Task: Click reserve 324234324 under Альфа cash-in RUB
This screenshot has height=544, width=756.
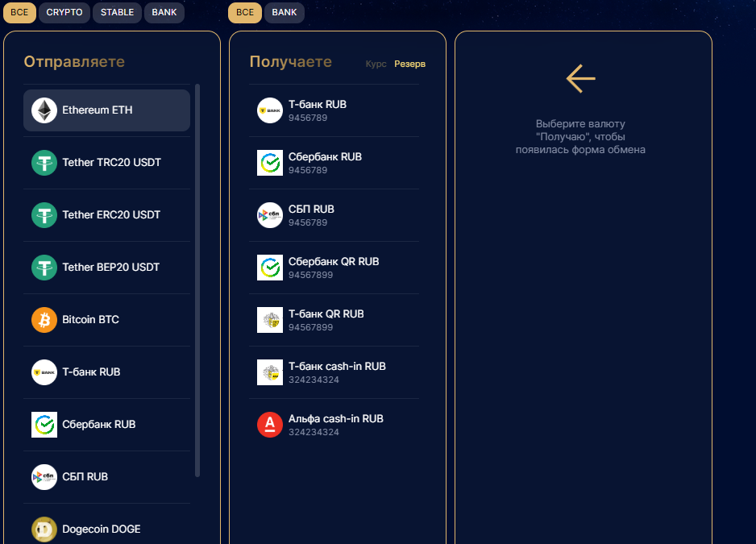Action: pos(314,432)
